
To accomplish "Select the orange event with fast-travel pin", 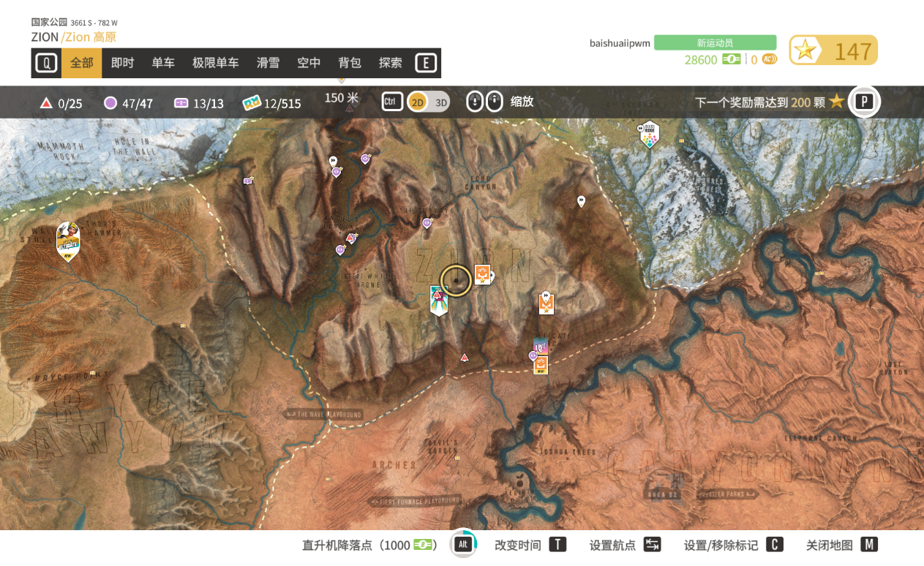I will (x=546, y=303).
